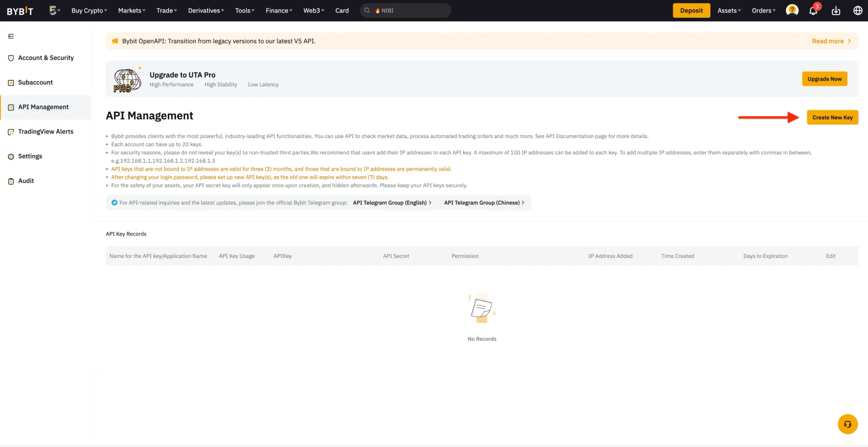Click the IP Address Added column header
This screenshot has height=447, width=868.
[x=610, y=256]
